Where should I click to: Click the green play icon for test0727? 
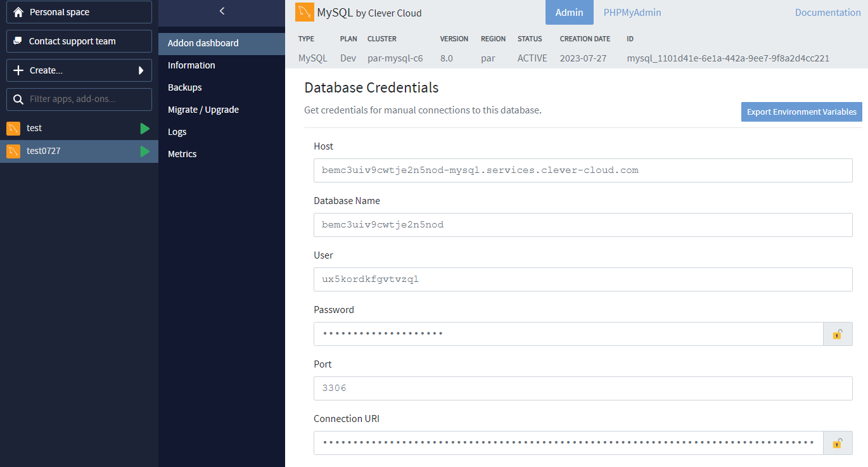(x=145, y=151)
